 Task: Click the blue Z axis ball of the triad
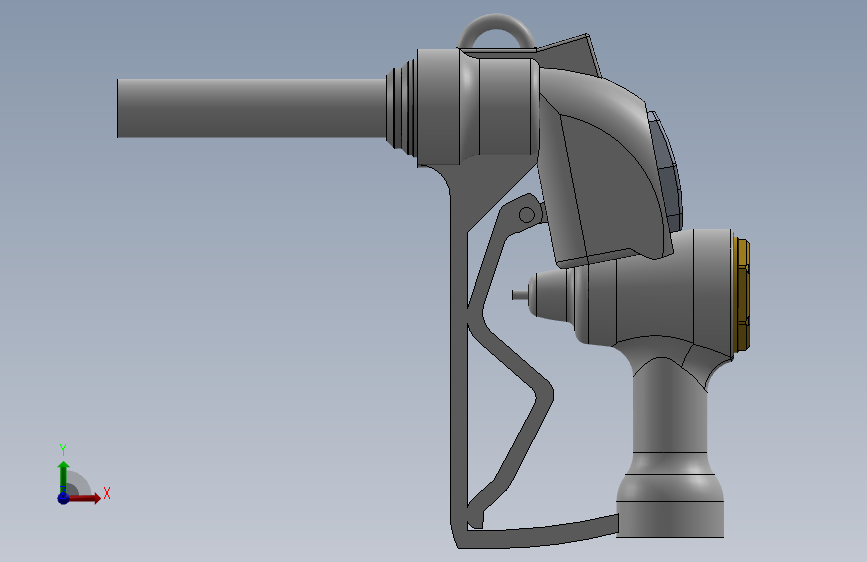pyautogui.click(x=63, y=498)
